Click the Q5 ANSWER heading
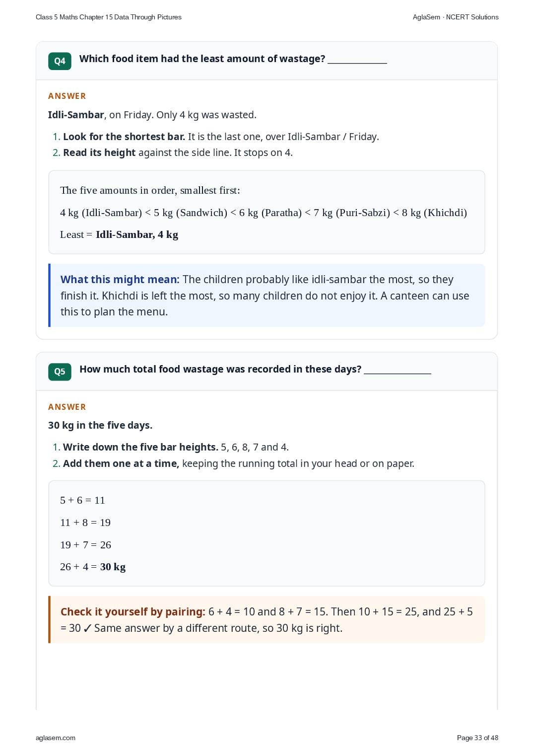The width and height of the screenshot is (534, 756). [67, 407]
